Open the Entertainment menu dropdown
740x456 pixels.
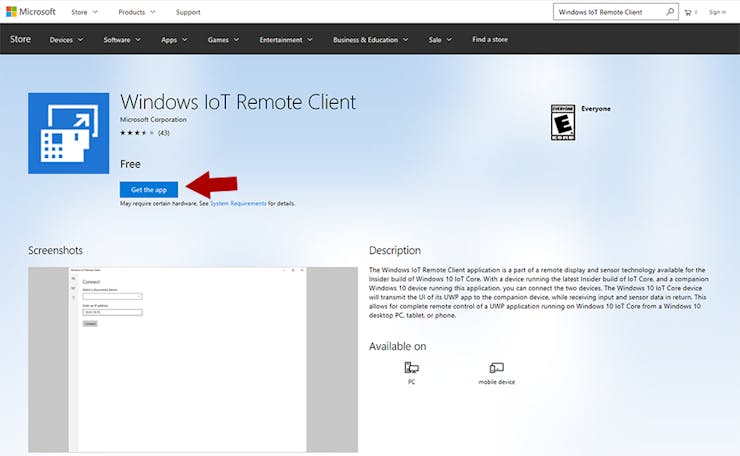tap(286, 40)
